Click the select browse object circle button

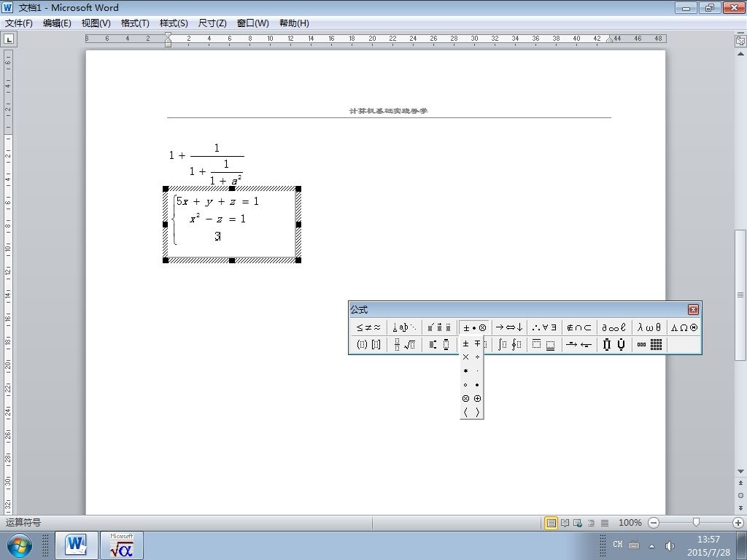point(740,495)
